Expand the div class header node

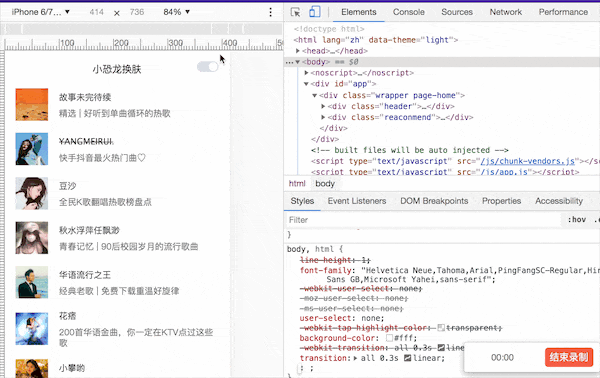[x=323, y=106]
